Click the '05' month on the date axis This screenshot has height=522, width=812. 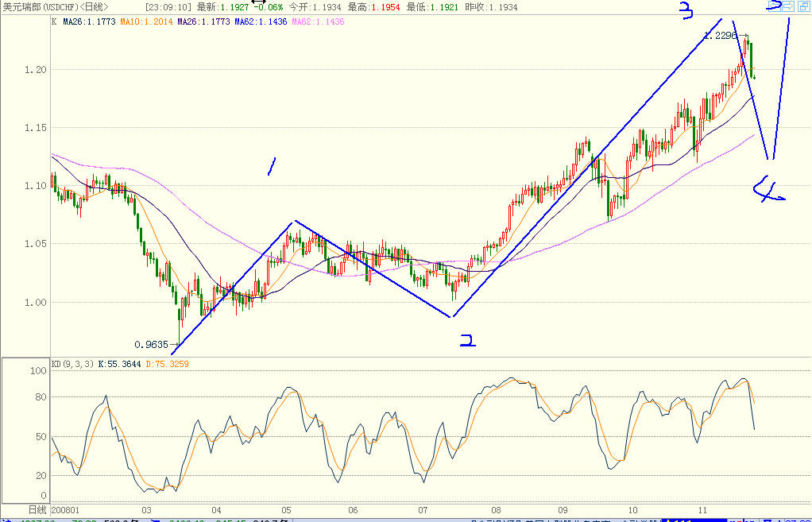tap(286, 510)
